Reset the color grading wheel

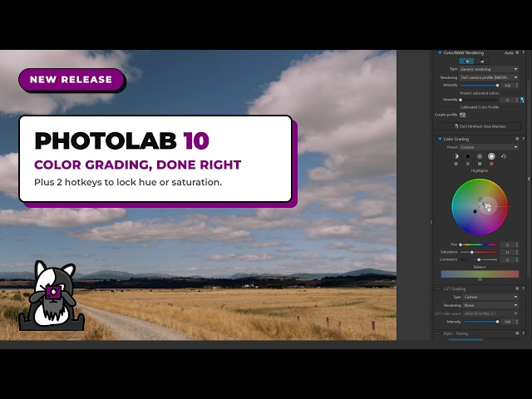(504, 156)
